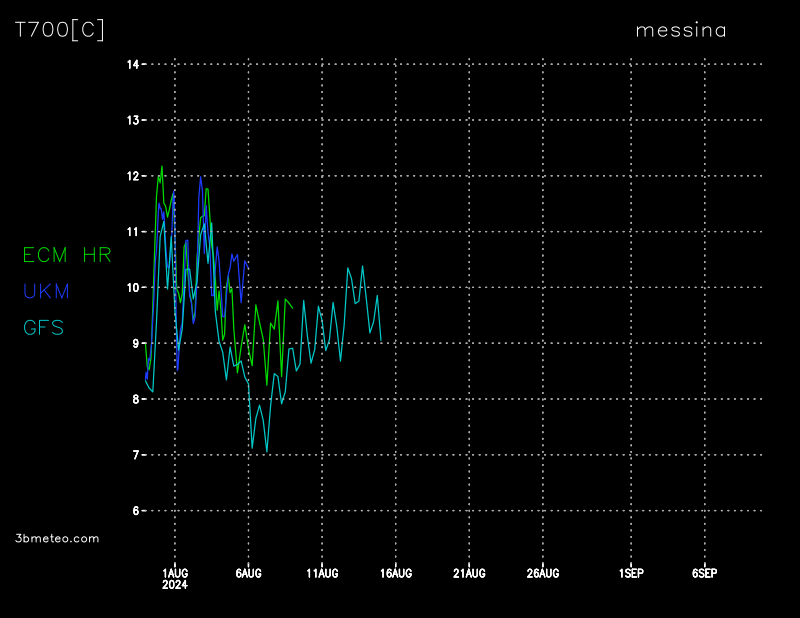
Task: Click the 6 value on temperature axis
Action: [x=135, y=511]
